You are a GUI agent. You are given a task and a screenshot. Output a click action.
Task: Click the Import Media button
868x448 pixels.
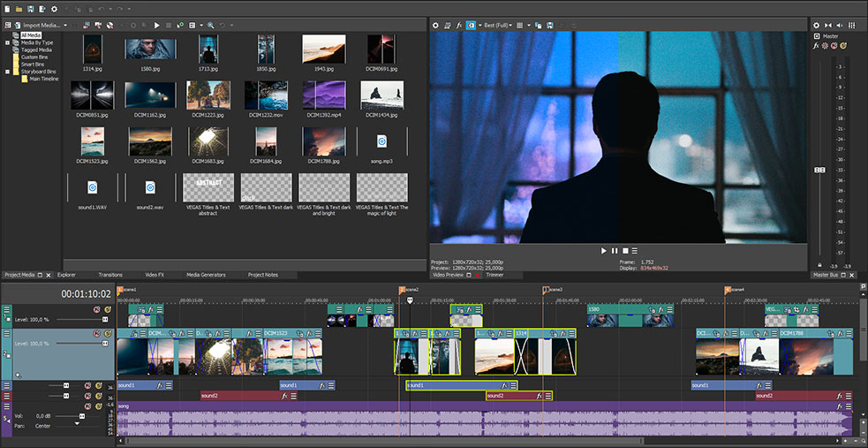(37, 26)
